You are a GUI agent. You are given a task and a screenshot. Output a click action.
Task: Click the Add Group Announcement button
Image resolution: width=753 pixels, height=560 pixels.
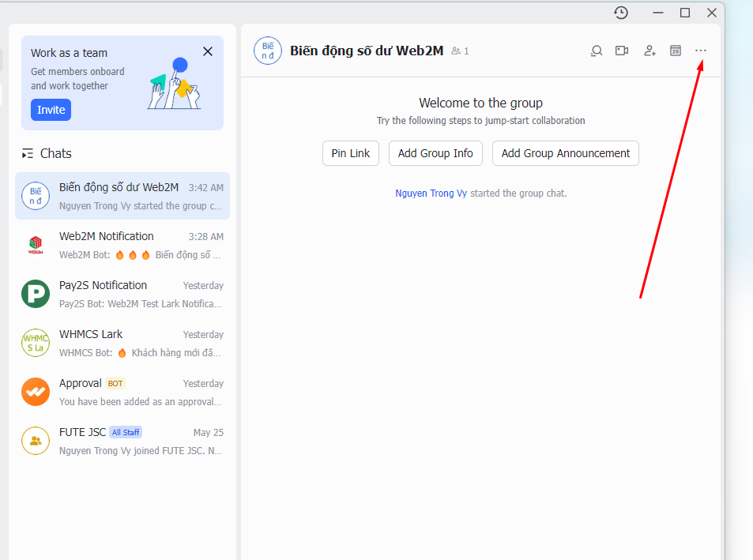tap(566, 153)
